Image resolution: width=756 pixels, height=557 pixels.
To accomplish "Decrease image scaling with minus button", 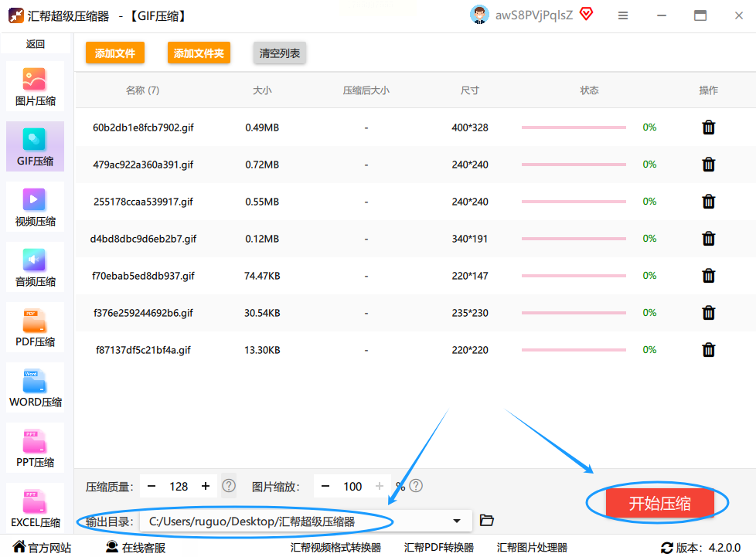I will click(x=325, y=486).
